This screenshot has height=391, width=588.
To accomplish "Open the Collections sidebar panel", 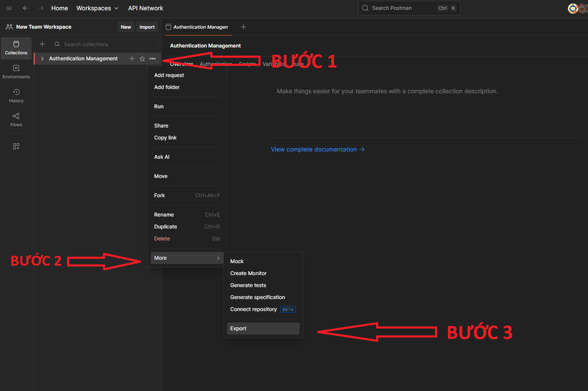I will (x=16, y=48).
